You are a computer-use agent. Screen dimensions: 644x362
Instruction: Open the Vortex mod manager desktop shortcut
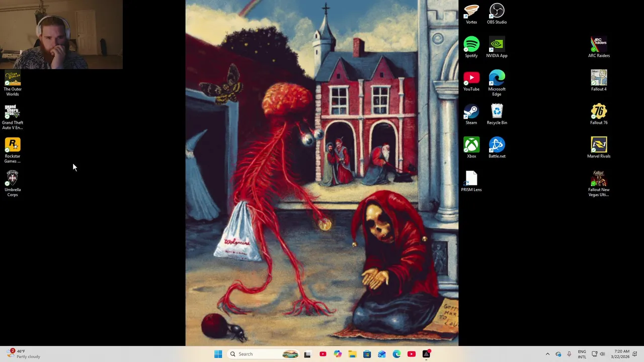tap(471, 14)
